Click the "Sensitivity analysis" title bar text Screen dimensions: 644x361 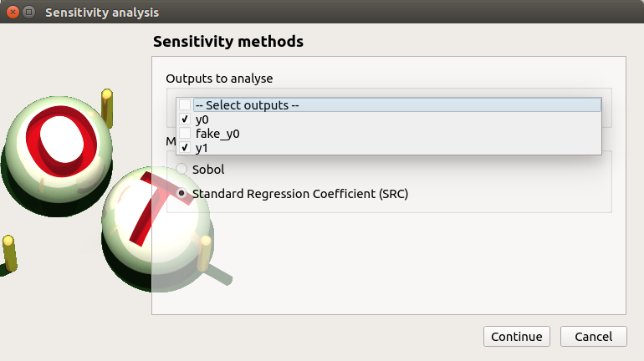tap(102, 13)
